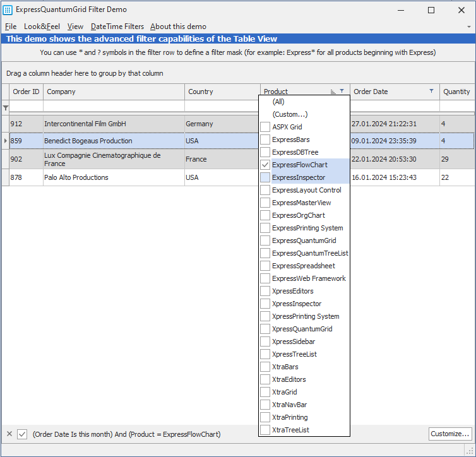The width and height of the screenshot is (476, 457).
Task: Click the France country cell
Action: [x=222, y=159]
